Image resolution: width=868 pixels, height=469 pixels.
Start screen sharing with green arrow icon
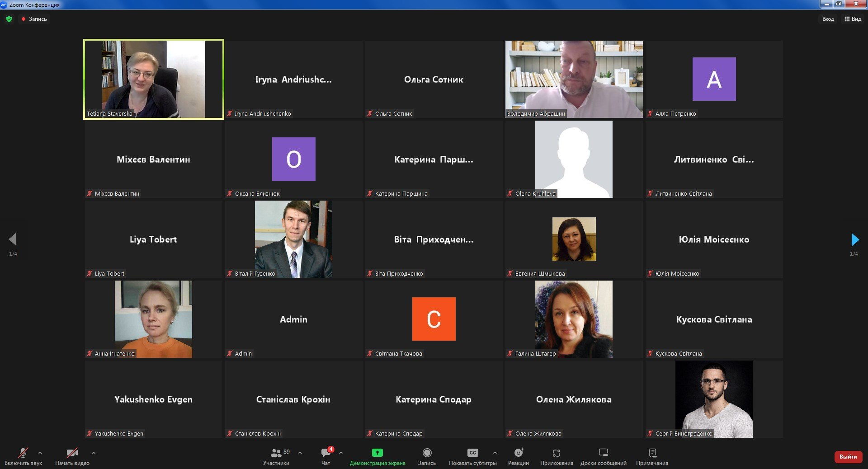tap(377, 453)
